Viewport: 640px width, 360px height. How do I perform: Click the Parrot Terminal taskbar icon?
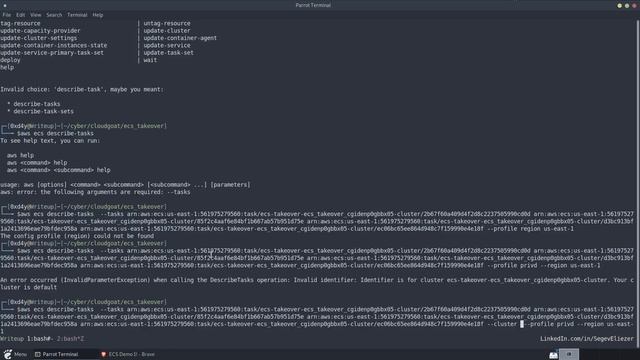(38, 354)
